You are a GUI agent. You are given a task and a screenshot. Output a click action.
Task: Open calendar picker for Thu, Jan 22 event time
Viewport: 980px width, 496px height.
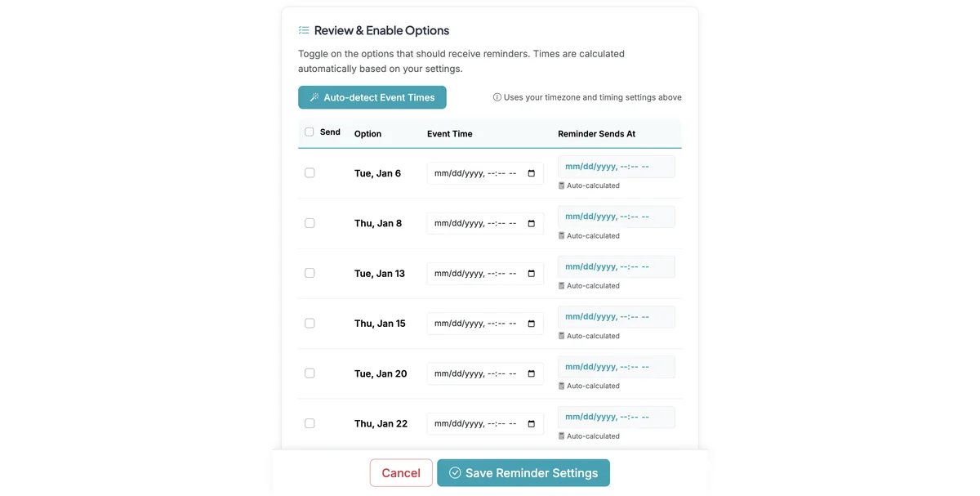tap(532, 424)
